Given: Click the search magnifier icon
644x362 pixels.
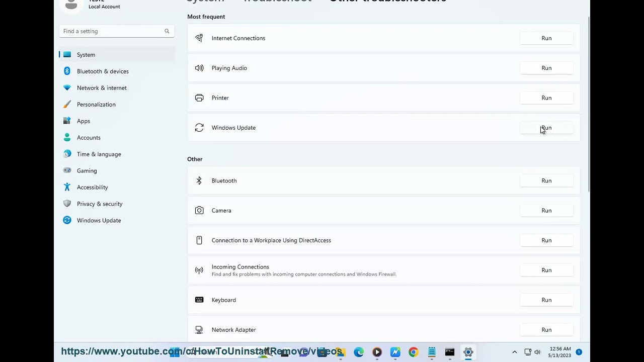Looking at the screenshot, I should click(x=167, y=31).
